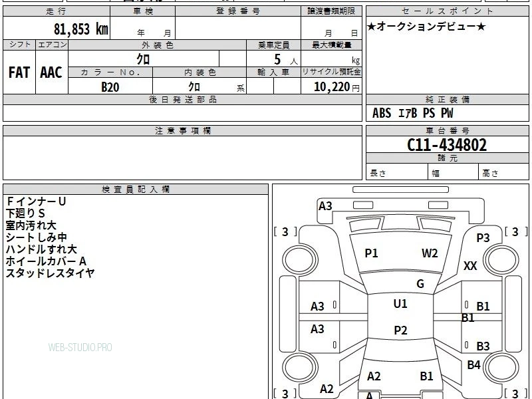The image size is (532, 399).
Task: Click the 純正装備 header
Action: pyautogui.click(x=447, y=99)
